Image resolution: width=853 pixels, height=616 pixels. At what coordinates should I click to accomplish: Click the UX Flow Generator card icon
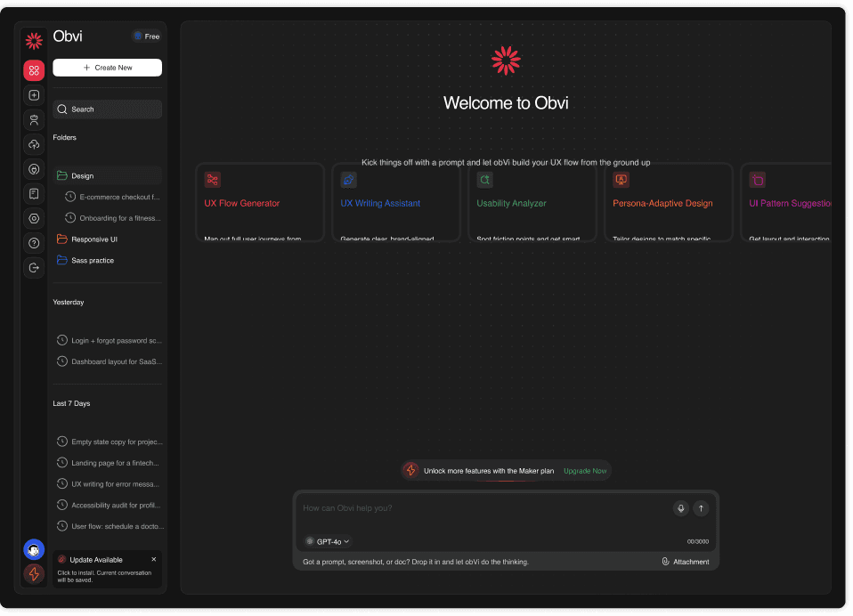tap(213, 180)
